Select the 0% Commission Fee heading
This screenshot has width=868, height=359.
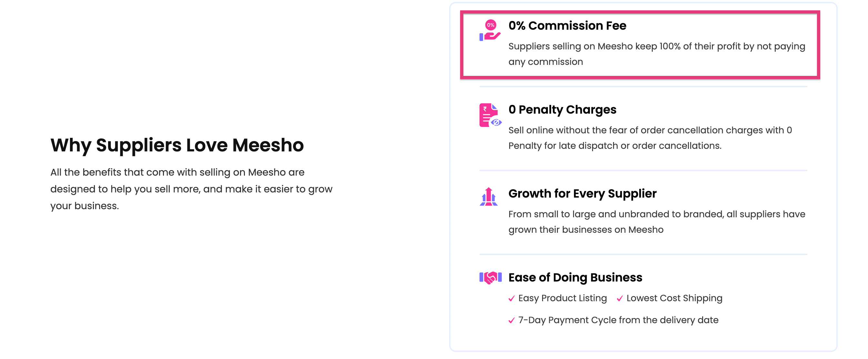coord(568,26)
